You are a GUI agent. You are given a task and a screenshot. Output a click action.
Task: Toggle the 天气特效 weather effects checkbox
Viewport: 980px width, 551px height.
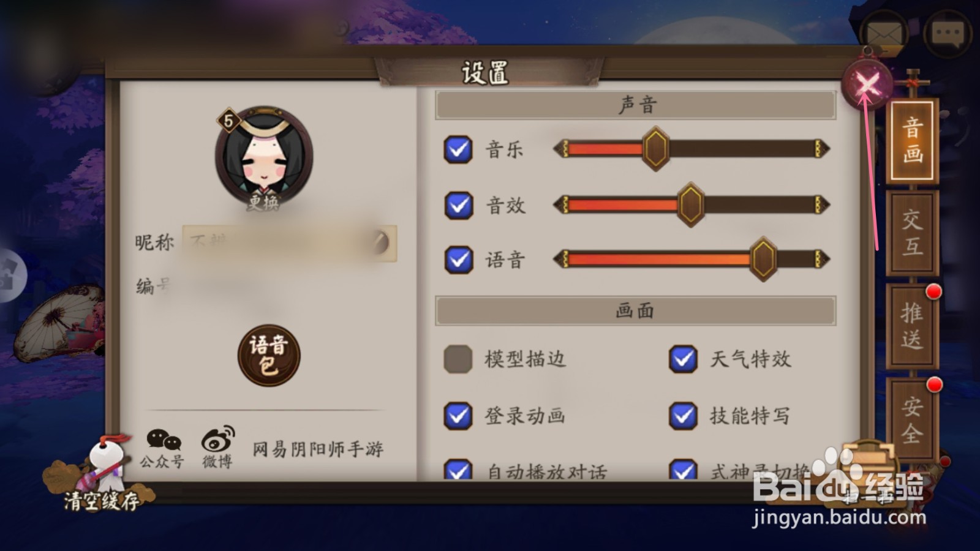click(683, 359)
